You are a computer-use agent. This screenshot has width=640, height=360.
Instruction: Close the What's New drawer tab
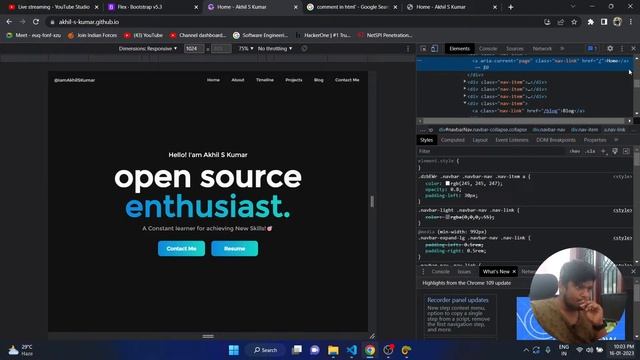click(x=514, y=271)
